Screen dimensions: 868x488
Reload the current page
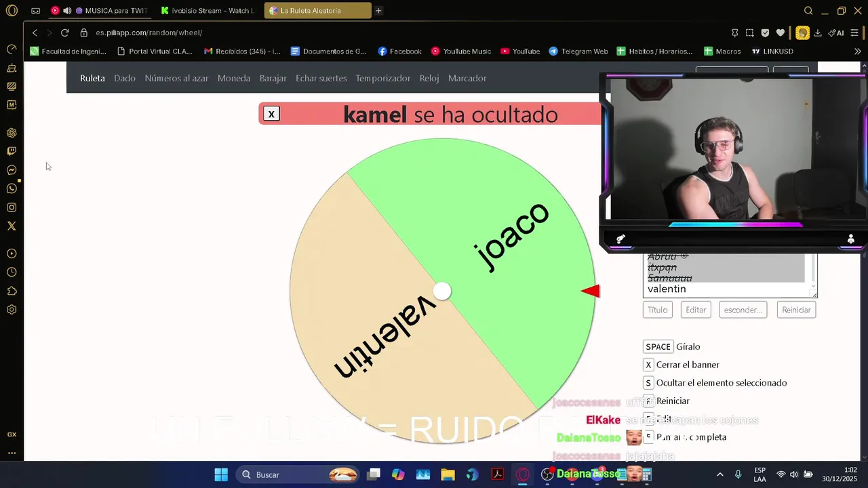[x=64, y=33]
